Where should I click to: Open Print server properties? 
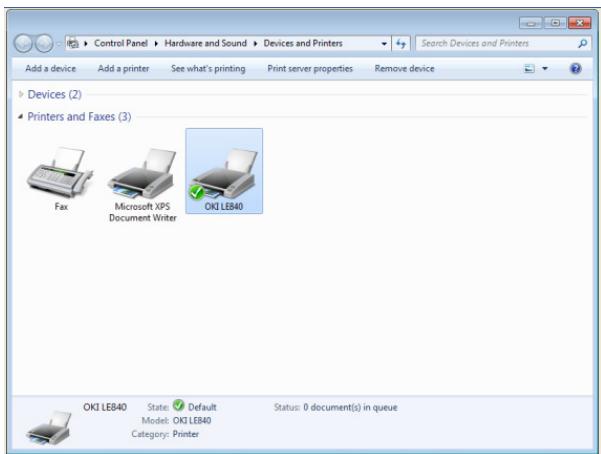click(310, 68)
